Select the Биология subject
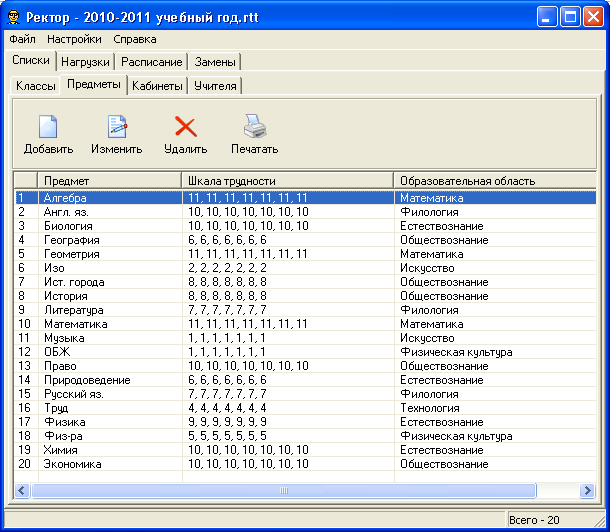 click(68, 226)
